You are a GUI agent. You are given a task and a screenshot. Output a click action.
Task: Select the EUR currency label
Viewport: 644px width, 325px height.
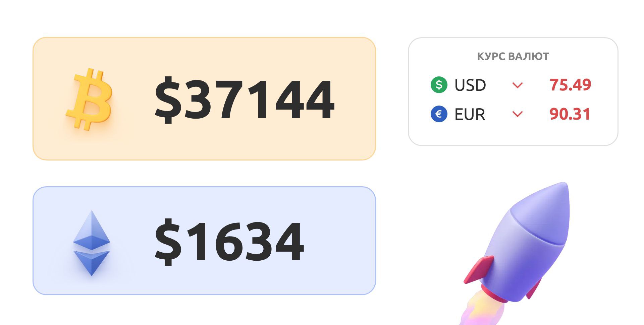click(x=470, y=114)
